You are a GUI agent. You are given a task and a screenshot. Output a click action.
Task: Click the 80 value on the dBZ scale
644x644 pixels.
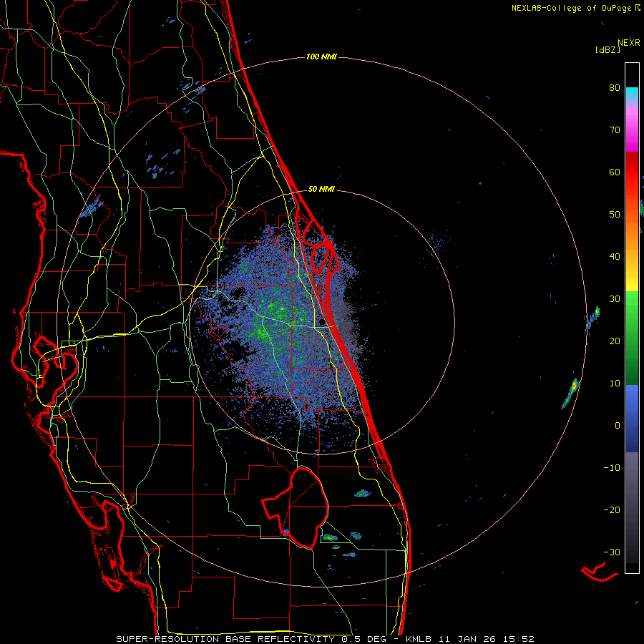pyautogui.click(x=615, y=88)
